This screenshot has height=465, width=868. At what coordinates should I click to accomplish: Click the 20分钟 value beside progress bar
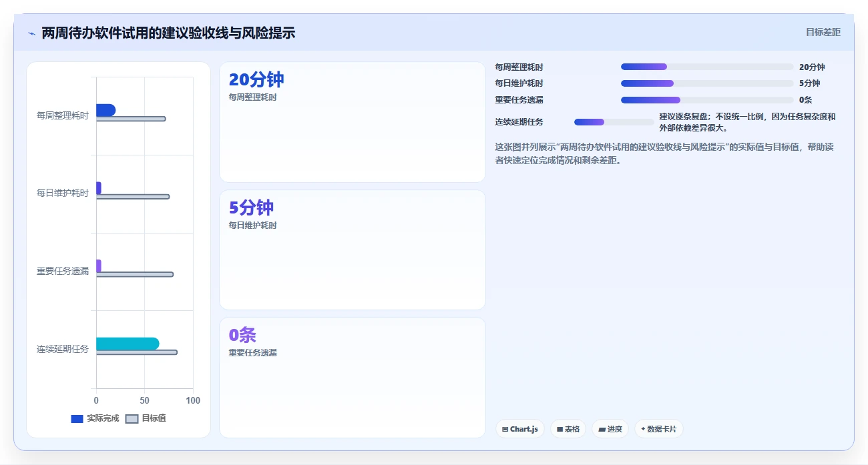point(812,67)
